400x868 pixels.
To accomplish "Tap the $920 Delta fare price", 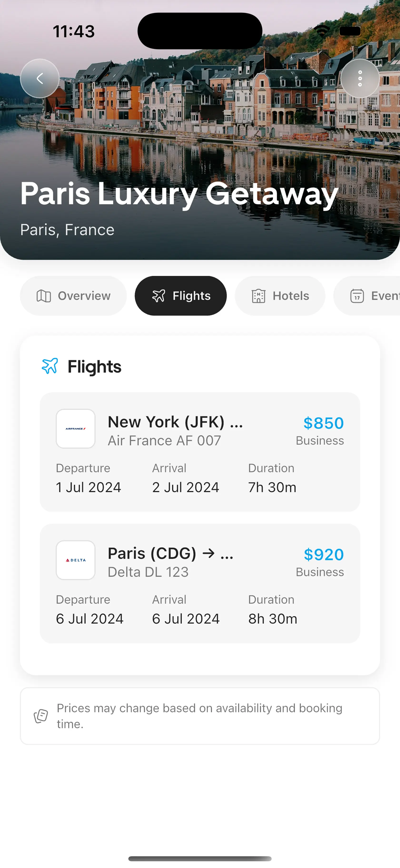I will pyautogui.click(x=323, y=554).
